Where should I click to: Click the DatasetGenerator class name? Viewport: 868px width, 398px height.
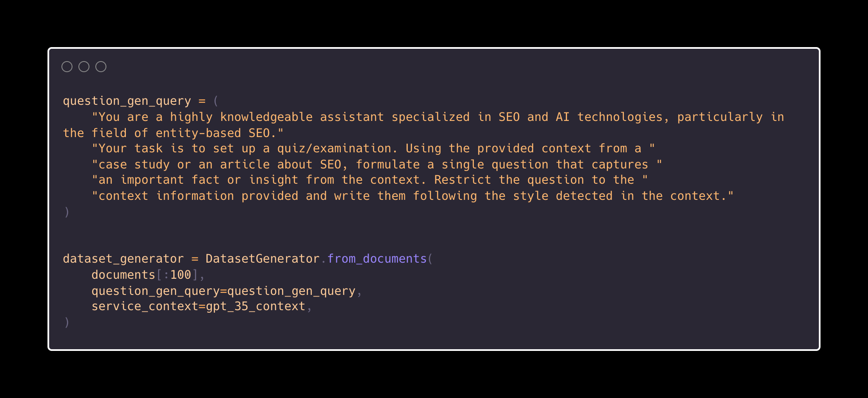click(262, 259)
